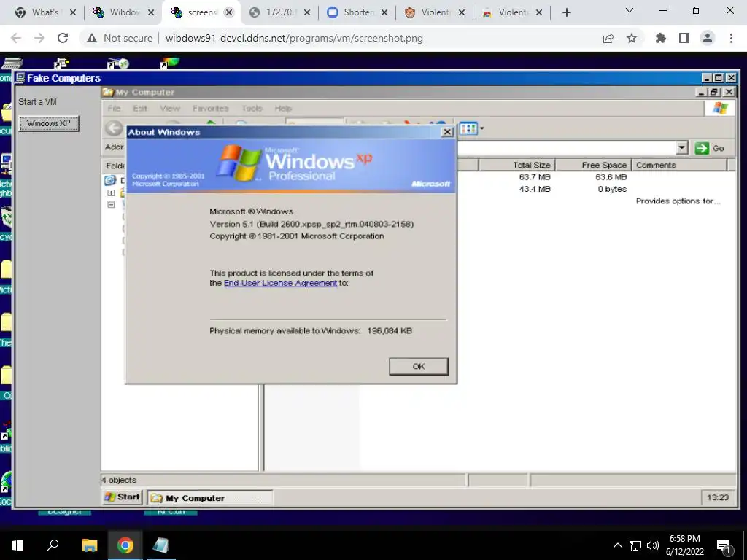Minimize the Fake Computers window

(x=707, y=77)
